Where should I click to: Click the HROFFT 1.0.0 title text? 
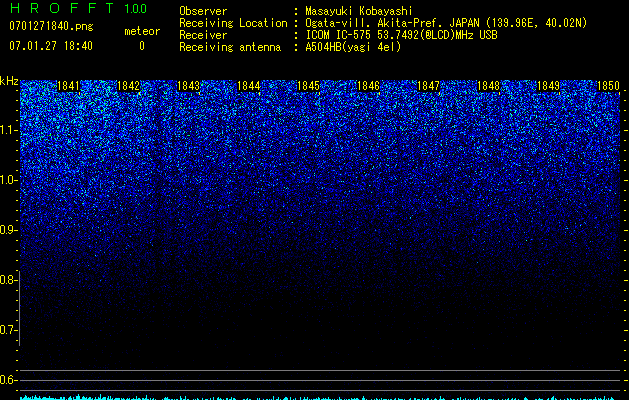coord(78,8)
